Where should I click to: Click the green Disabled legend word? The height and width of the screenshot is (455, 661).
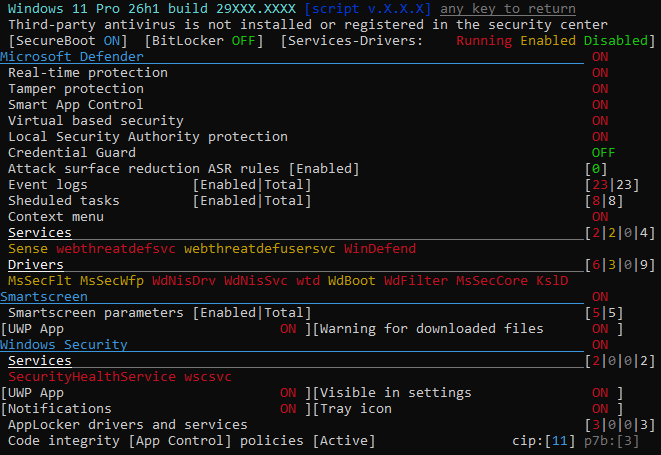pyautogui.click(x=615, y=40)
